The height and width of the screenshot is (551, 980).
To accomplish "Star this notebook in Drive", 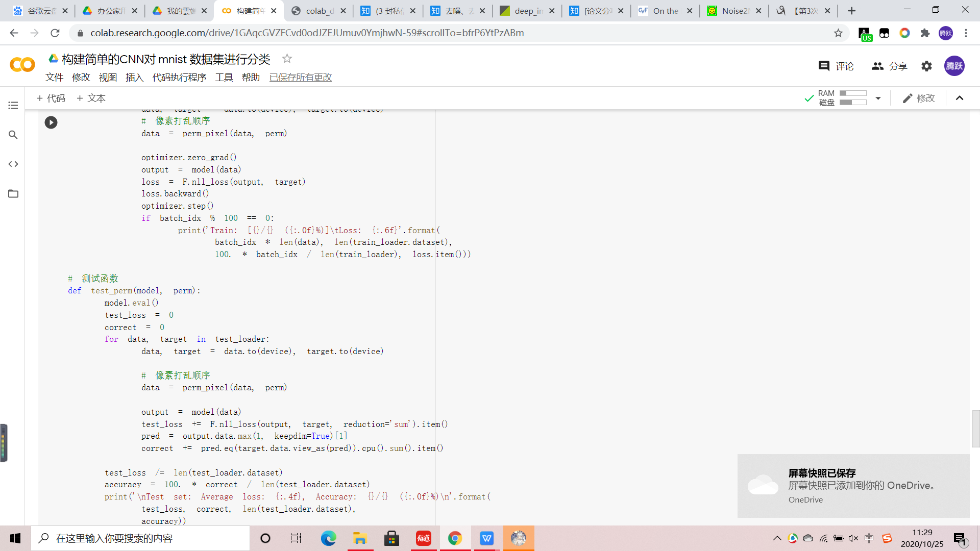I will 287,59.
